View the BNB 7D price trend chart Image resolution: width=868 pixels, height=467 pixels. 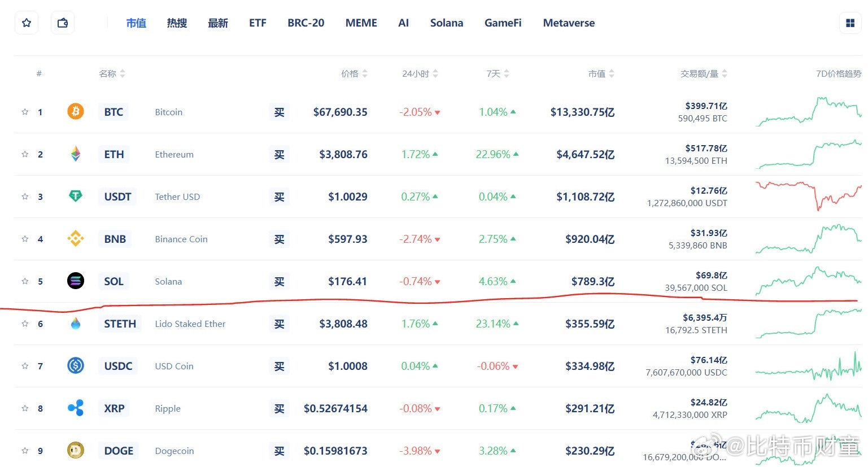(808, 239)
